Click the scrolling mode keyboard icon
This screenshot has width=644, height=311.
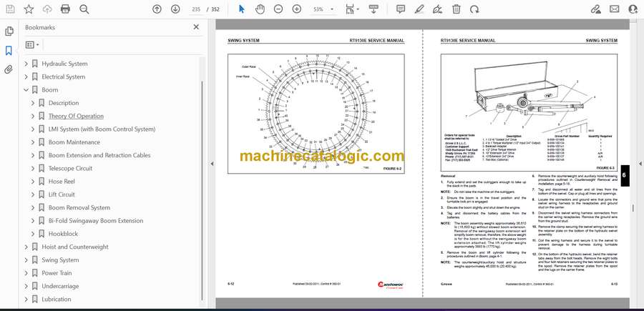[374, 9]
